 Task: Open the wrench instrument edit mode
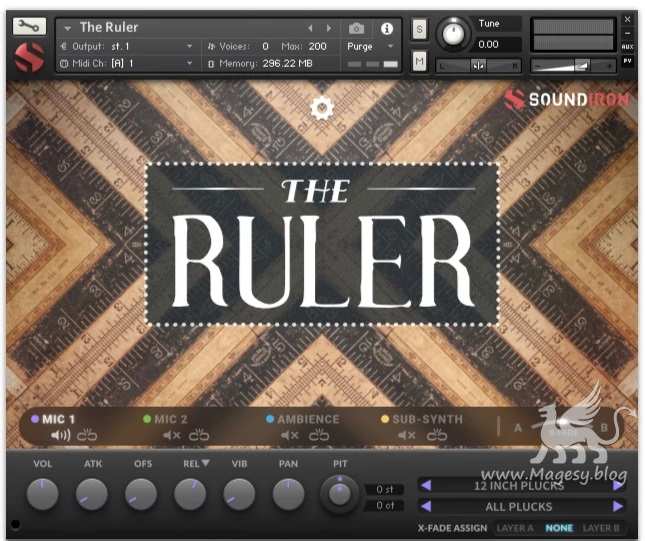pyautogui.click(x=29, y=26)
